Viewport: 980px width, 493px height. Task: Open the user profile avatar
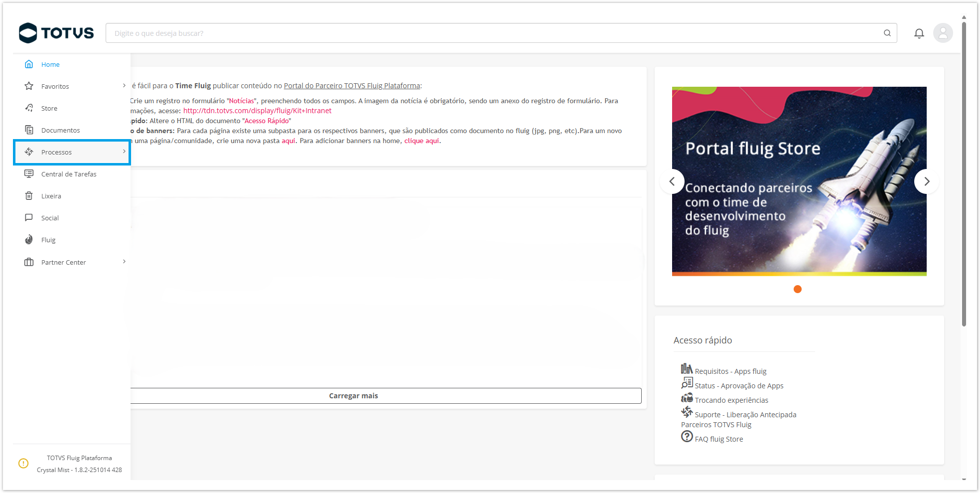click(x=942, y=33)
